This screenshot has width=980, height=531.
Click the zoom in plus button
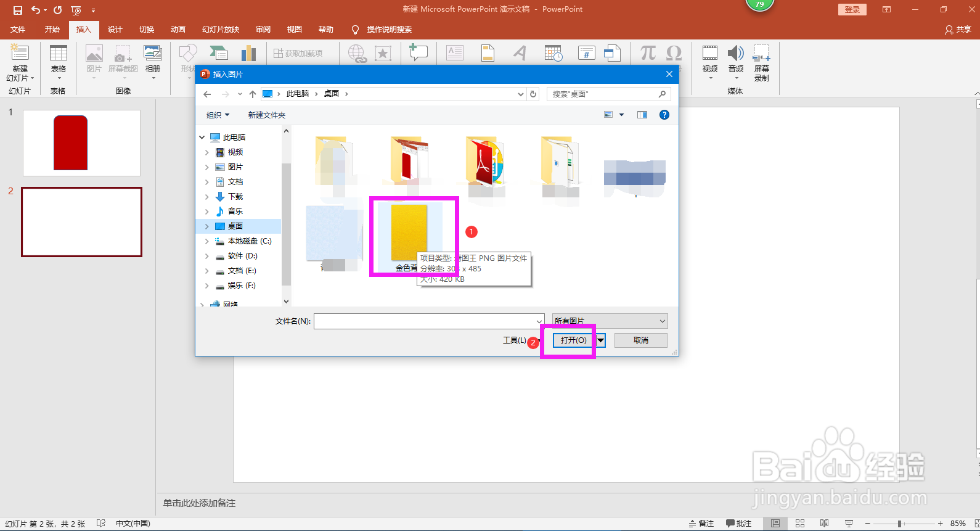[x=940, y=524]
